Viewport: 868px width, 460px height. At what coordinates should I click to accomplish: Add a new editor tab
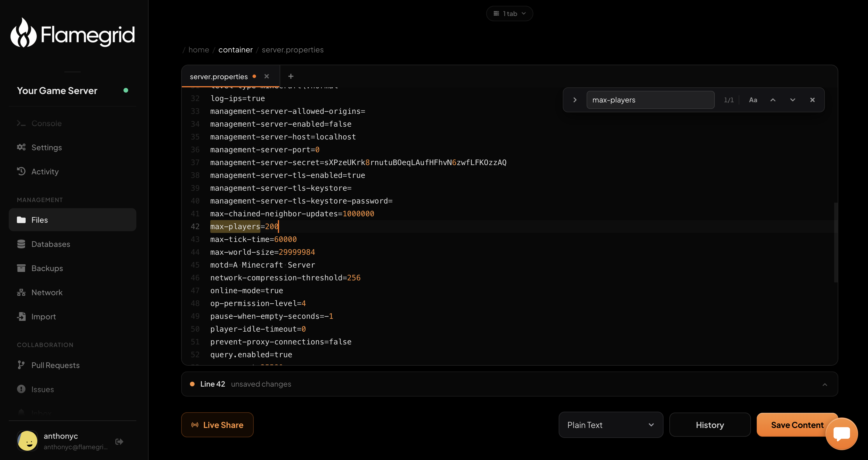pos(290,77)
